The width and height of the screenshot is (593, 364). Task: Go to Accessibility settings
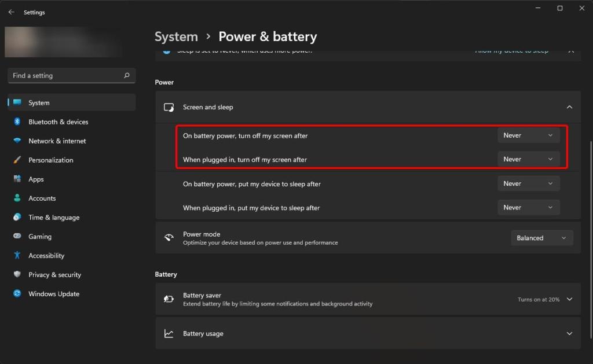71,255
